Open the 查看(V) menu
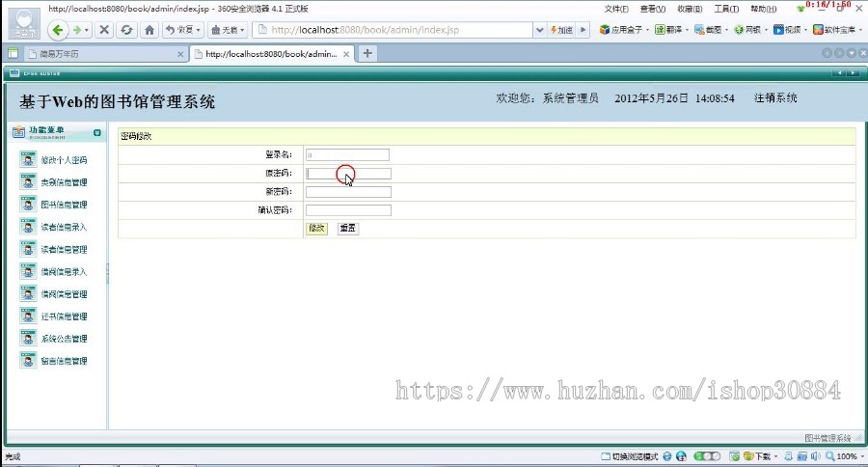The width and height of the screenshot is (868, 467). 653,9
